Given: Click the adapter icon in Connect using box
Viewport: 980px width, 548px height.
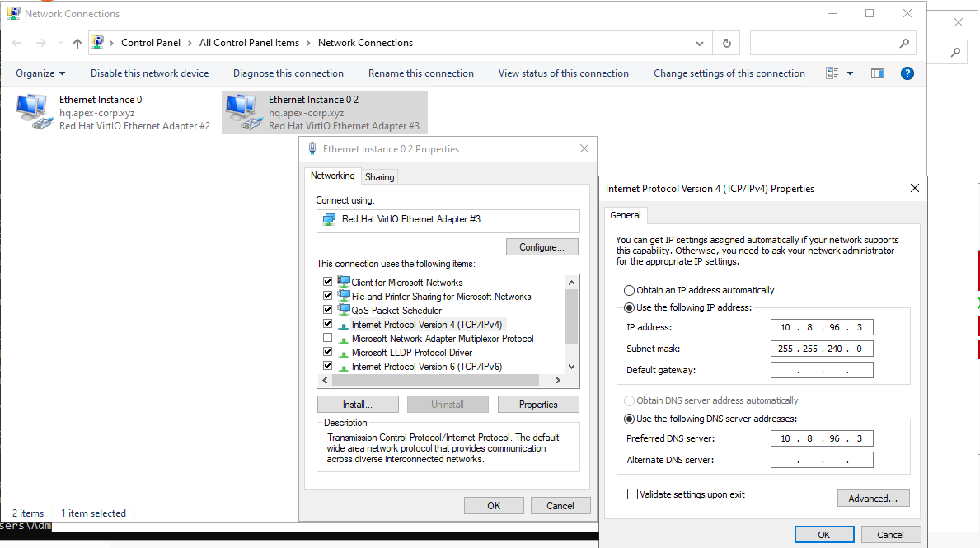Looking at the screenshot, I should tap(330, 219).
